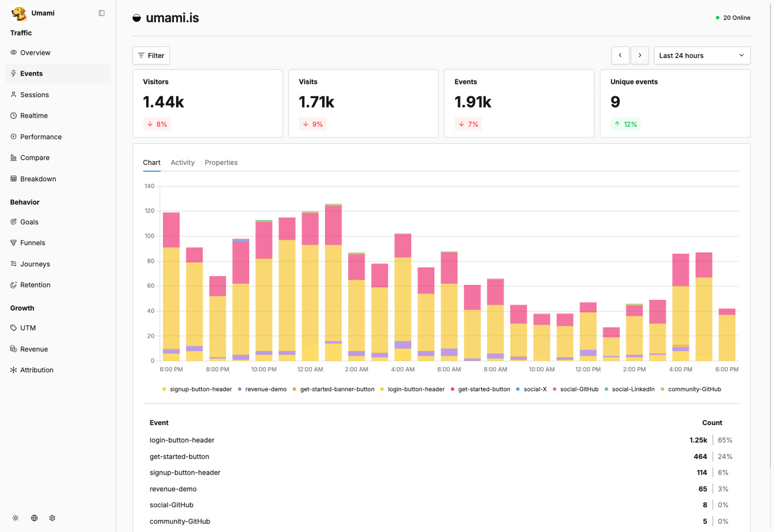Click the Events 1.91k metric card
The width and height of the screenshot is (774, 532).
pos(519,103)
